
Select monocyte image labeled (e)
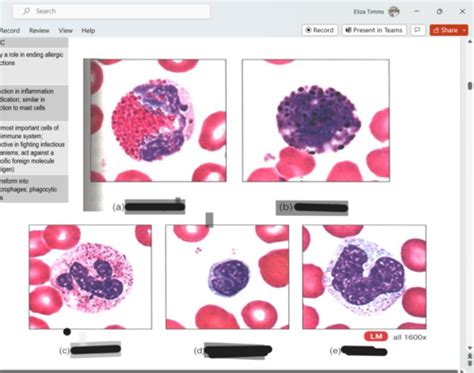(x=364, y=277)
